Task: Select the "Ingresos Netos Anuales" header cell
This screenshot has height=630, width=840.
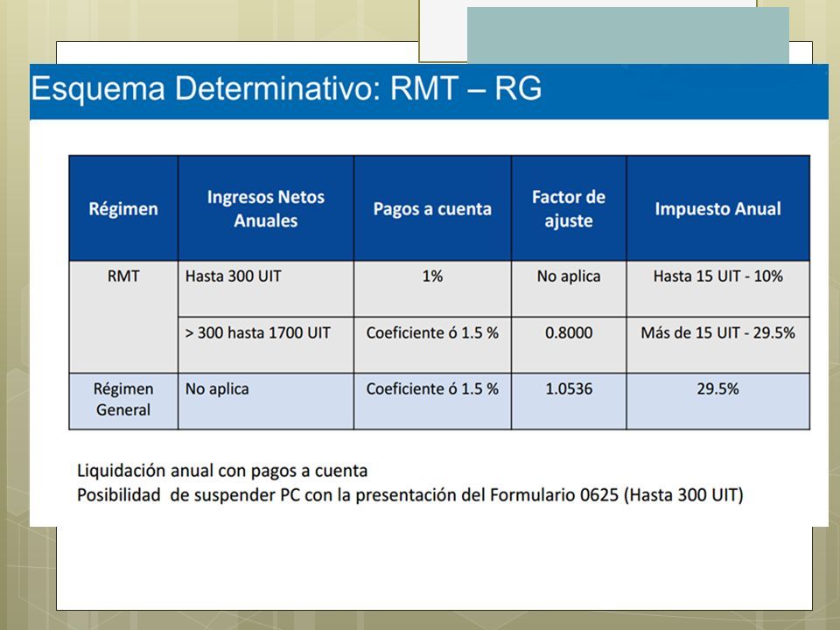Action: coord(266,208)
